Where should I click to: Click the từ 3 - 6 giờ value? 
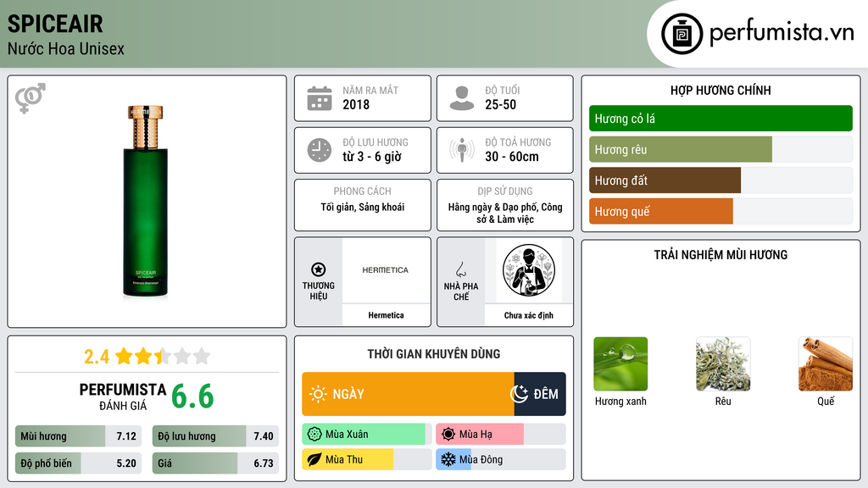pos(372,157)
